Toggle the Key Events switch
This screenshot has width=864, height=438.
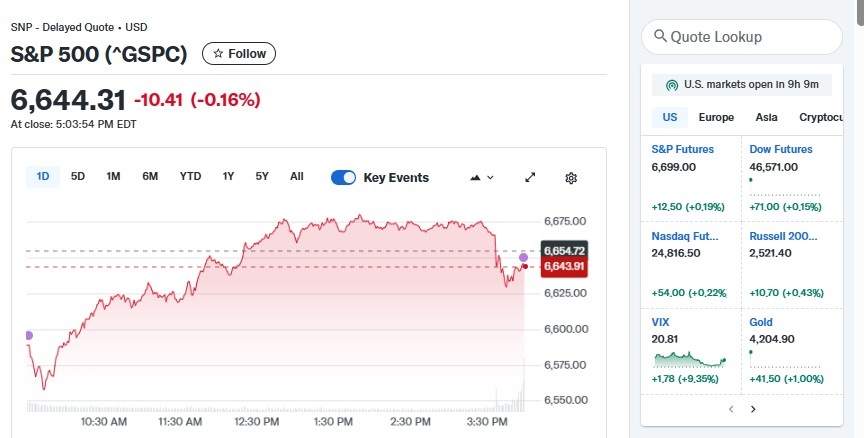[343, 178]
